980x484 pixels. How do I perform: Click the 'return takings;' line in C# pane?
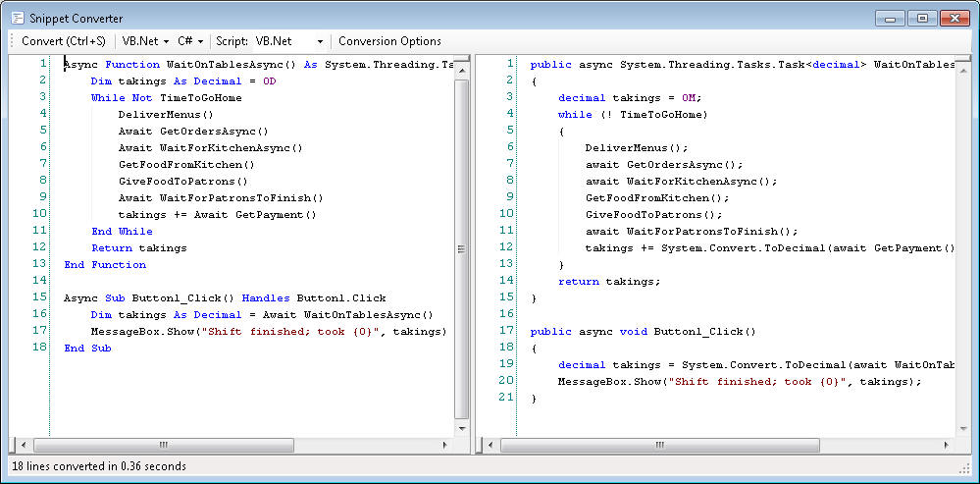pos(609,281)
